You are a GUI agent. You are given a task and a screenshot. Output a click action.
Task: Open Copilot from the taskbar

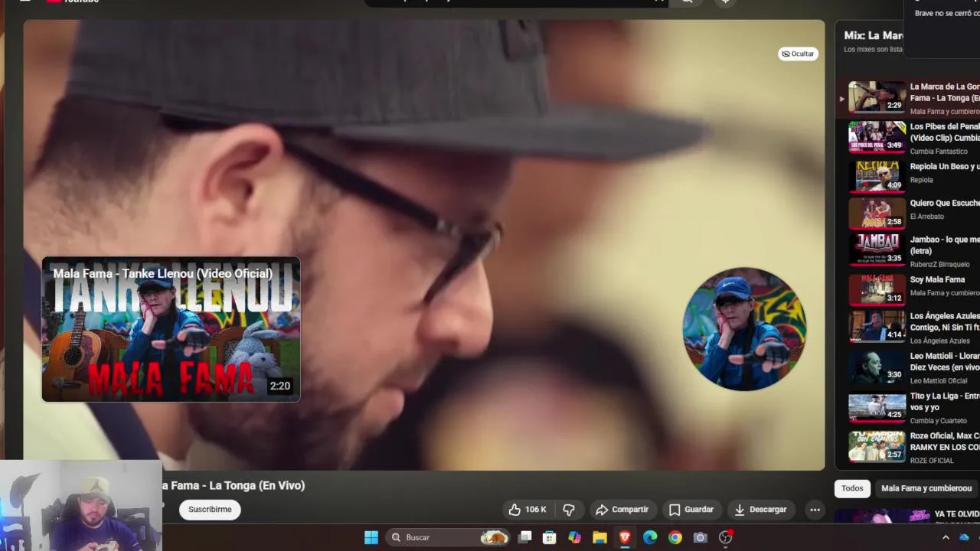coord(574,537)
